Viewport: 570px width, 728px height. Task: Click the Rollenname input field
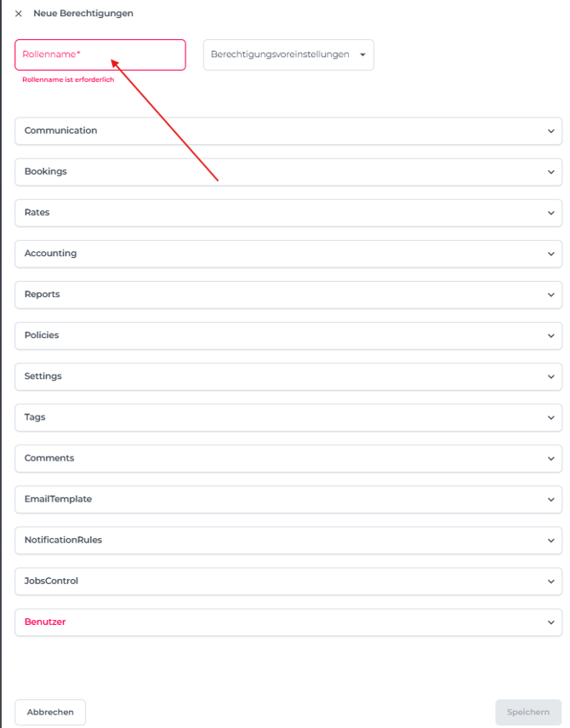pyautogui.click(x=100, y=54)
